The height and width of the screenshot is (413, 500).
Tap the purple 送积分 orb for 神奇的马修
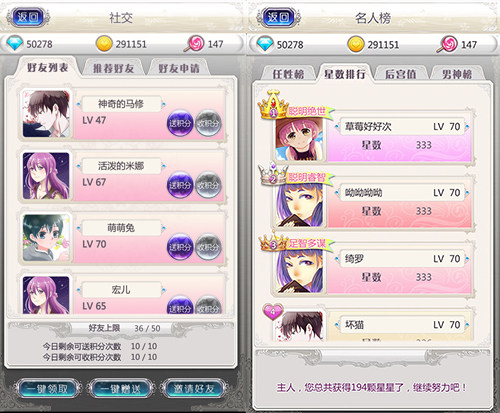click(x=180, y=123)
